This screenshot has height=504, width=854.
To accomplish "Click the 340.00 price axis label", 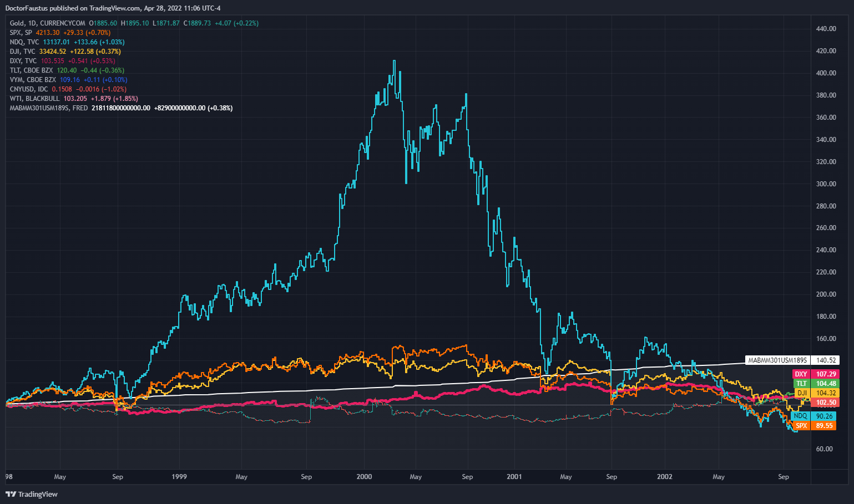I will 826,140.
